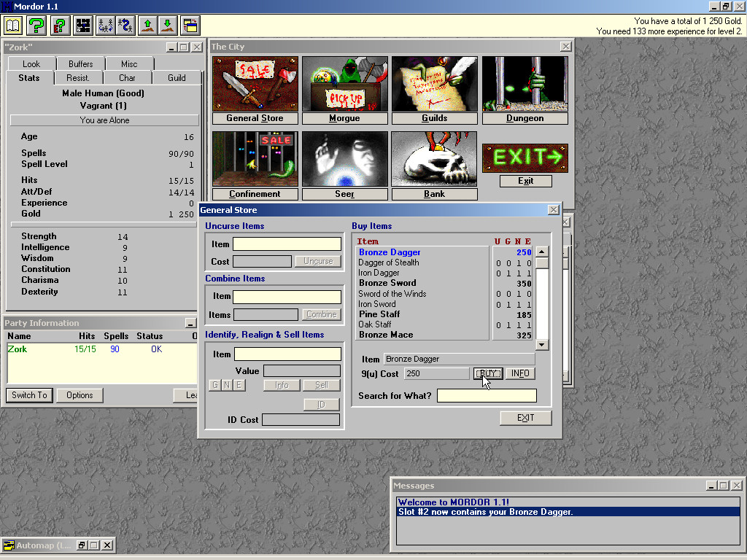
Task: Click the green question mark help icon
Action: [36, 26]
